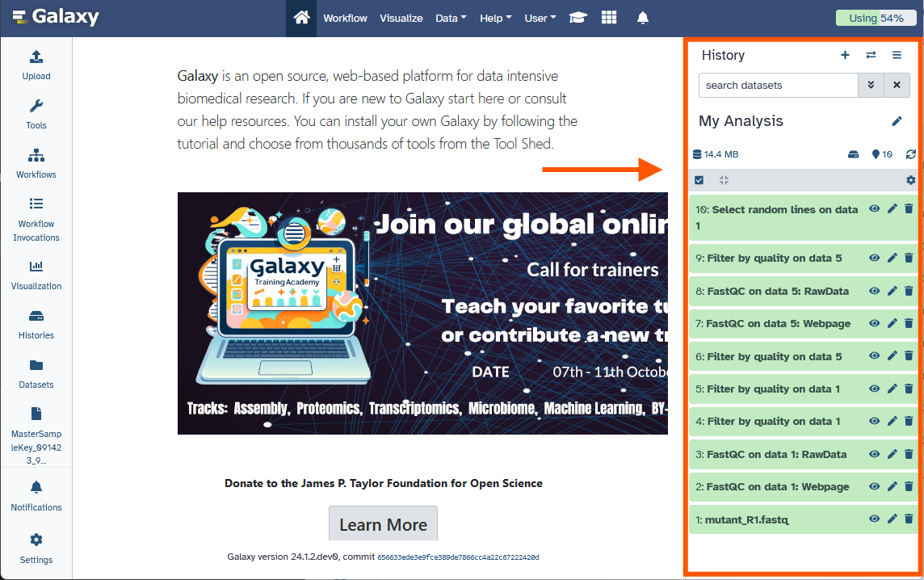
Task: View dataset 5 Filter by quality
Action: (x=875, y=389)
